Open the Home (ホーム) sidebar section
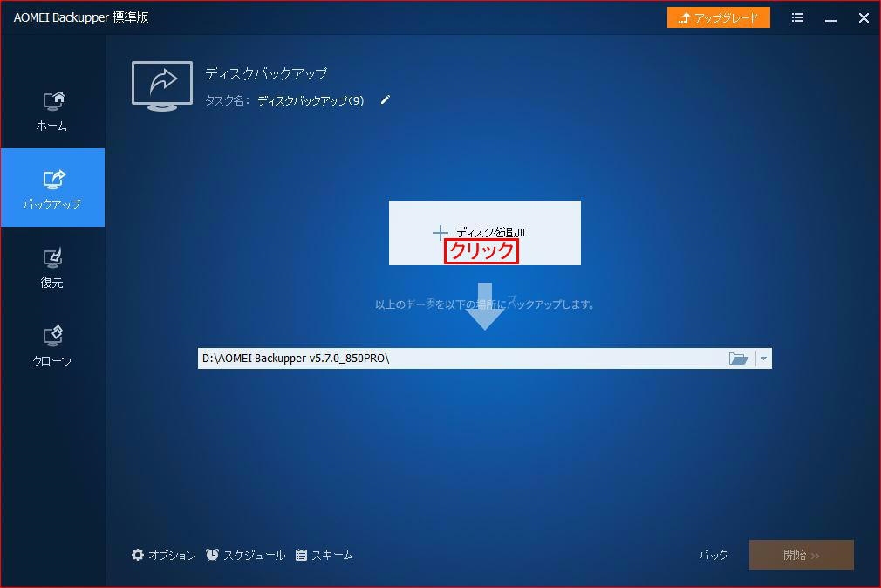 [52, 112]
